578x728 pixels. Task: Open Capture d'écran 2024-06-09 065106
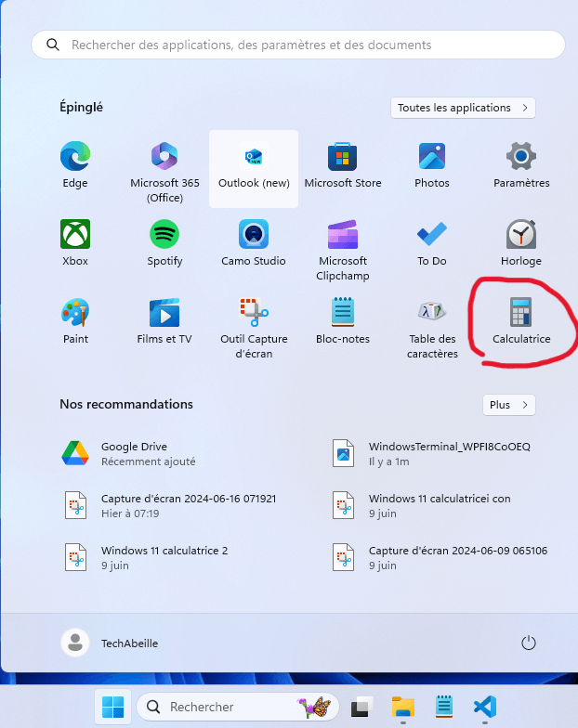click(x=440, y=557)
